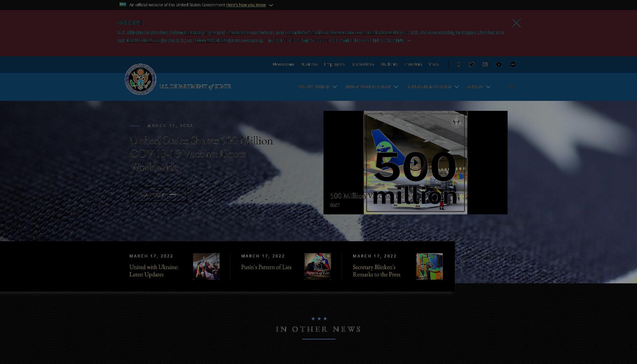The height and width of the screenshot is (364, 637).
Task: Open the State Department Facebook page icon
Action: [459, 64]
